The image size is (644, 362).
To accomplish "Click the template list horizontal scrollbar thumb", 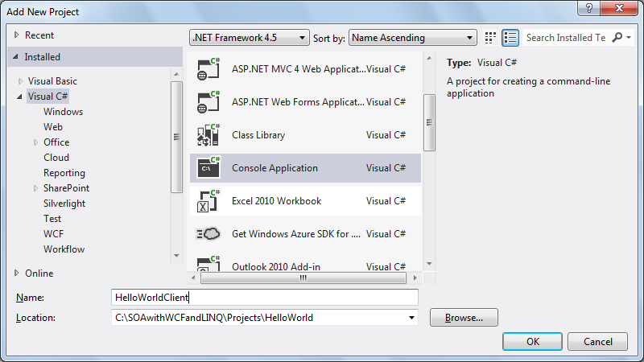I will click(x=303, y=278).
